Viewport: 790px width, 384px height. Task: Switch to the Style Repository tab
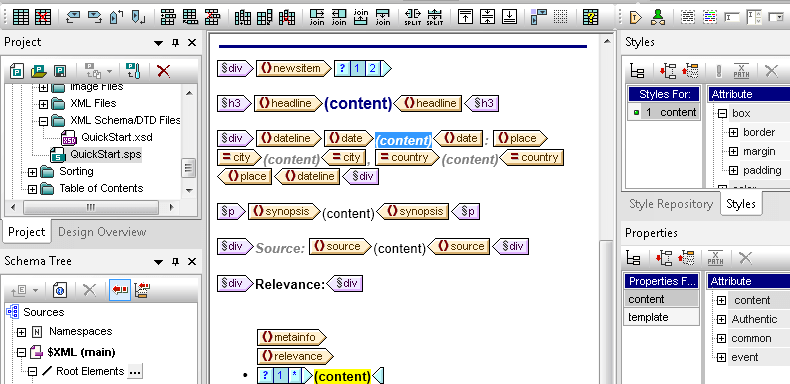point(671,204)
